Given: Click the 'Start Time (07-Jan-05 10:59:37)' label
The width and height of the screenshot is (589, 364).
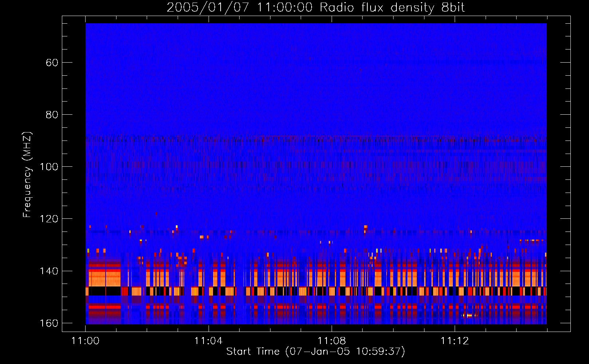Looking at the screenshot, I should [316, 352].
